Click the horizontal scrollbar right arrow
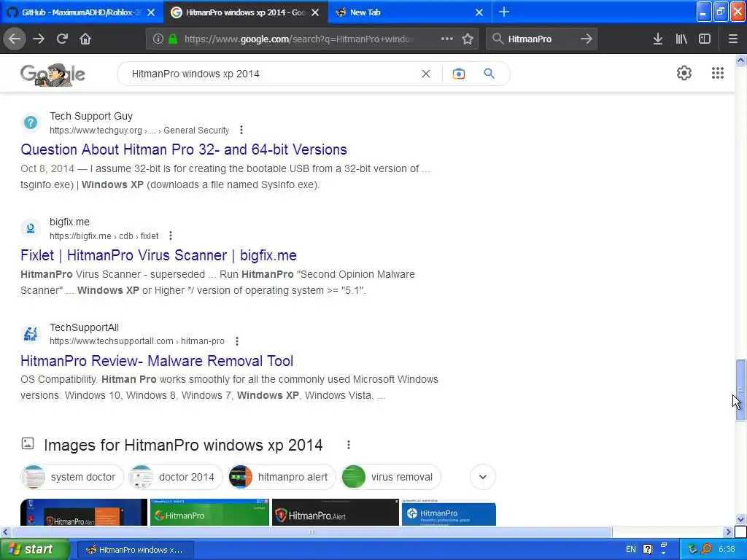The width and height of the screenshot is (747, 560). (x=729, y=532)
